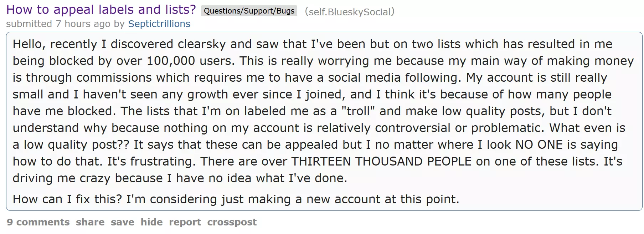Save this post
The height and width of the screenshot is (234, 644).
pos(122,222)
